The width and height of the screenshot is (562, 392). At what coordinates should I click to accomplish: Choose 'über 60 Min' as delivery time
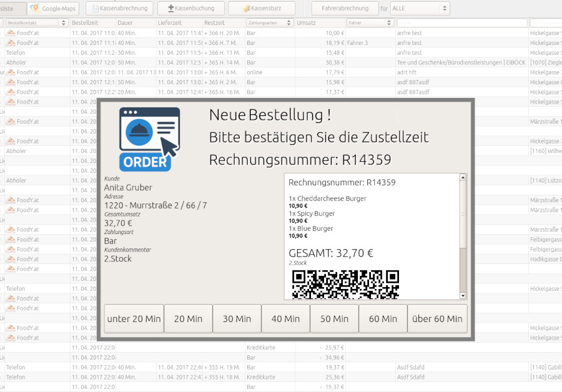(x=437, y=318)
